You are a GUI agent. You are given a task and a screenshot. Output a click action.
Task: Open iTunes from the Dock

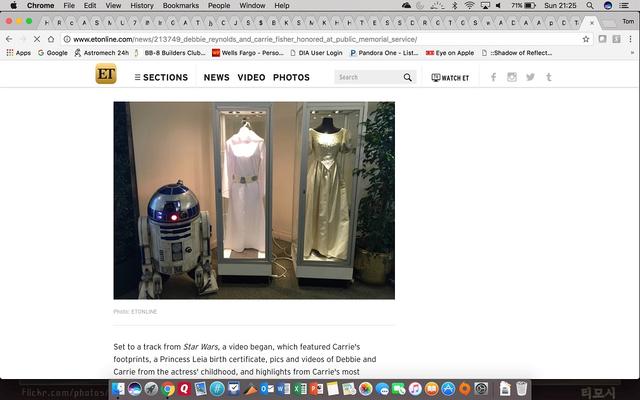(x=415, y=389)
